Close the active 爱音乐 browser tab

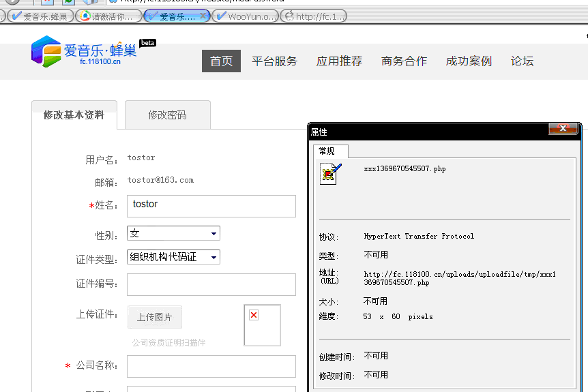[x=203, y=16]
